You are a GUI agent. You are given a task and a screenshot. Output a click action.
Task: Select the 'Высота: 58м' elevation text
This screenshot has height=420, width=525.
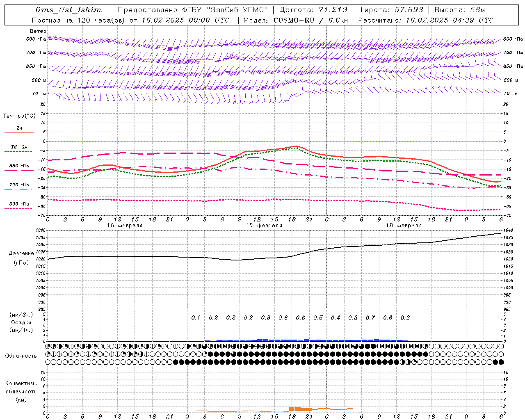pos(459,9)
